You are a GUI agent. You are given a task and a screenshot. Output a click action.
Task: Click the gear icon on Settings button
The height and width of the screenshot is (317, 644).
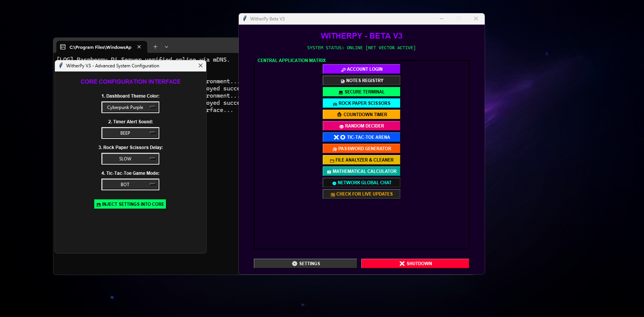pos(294,264)
